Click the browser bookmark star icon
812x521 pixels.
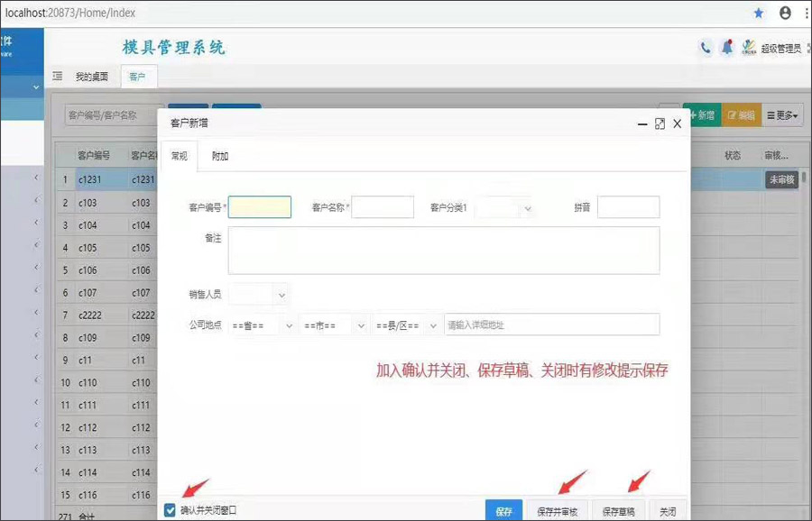[x=759, y=13]
